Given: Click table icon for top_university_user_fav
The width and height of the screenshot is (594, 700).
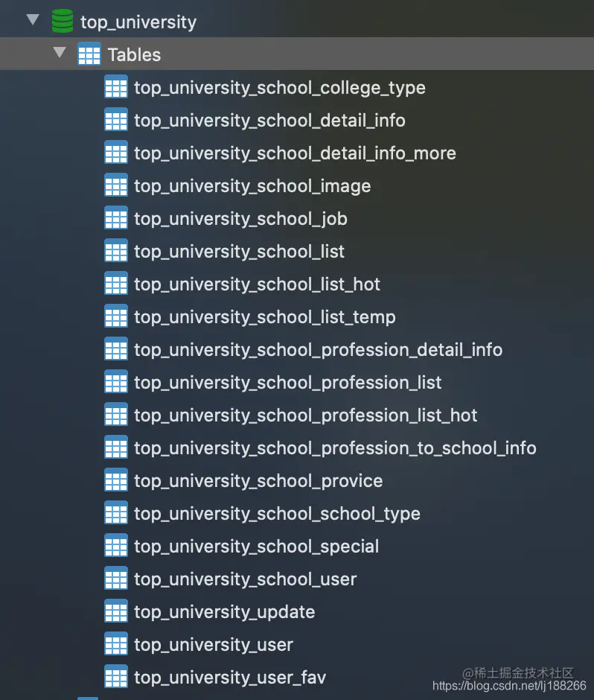Looking at the screenshot, I should [116, 677].
